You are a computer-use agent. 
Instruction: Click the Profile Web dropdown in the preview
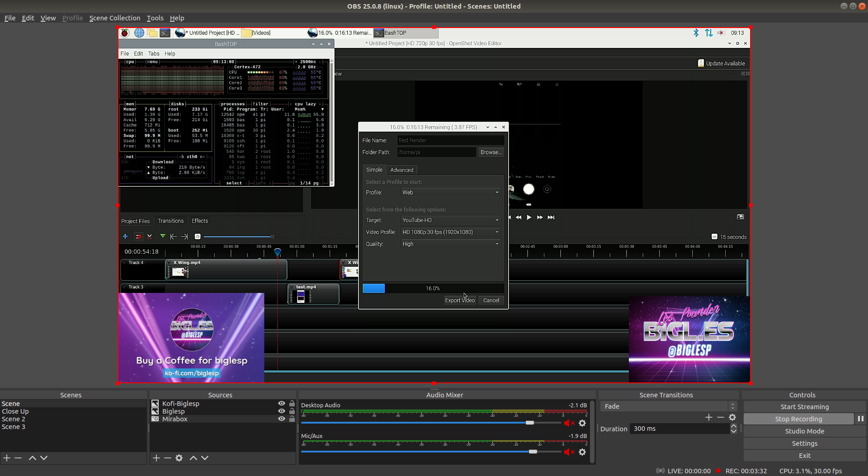451,193
